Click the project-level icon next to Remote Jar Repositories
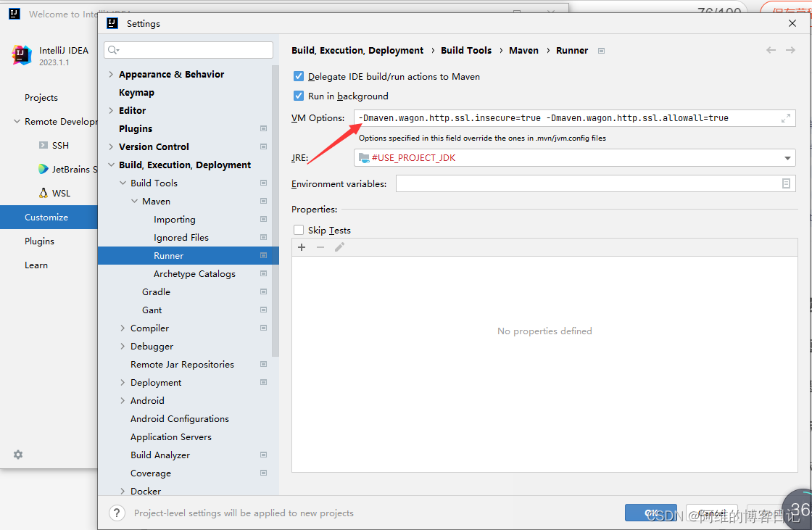 point(264,364)
